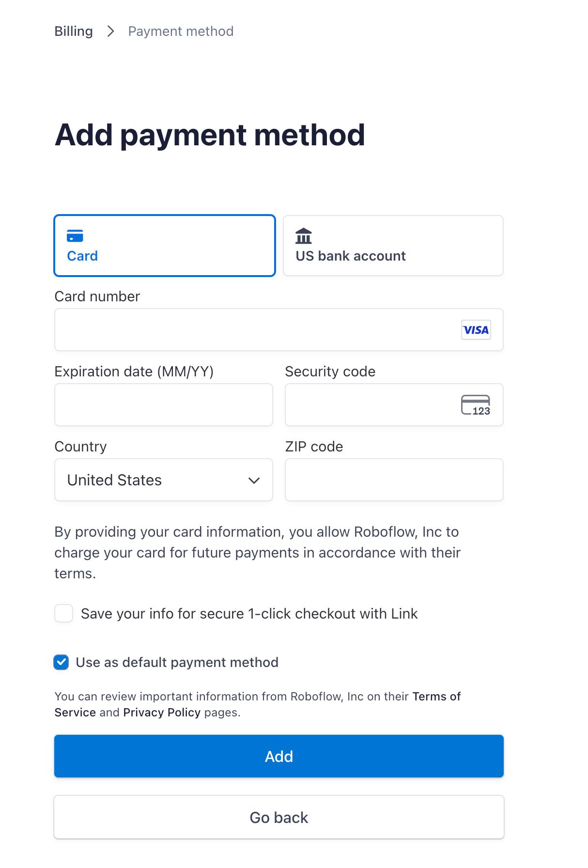588x868 pixels.
Task: Click the Go back button
Action: (x=279, y=817)
